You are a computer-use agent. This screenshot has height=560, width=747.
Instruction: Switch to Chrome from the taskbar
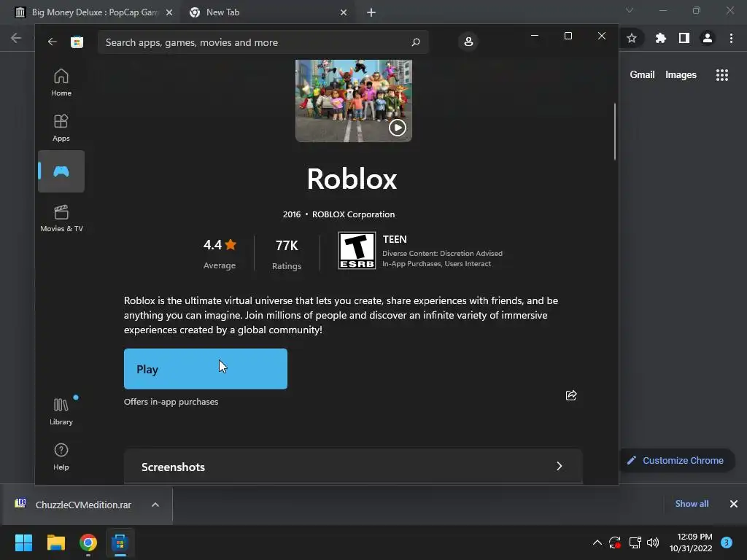pos(88,542)
